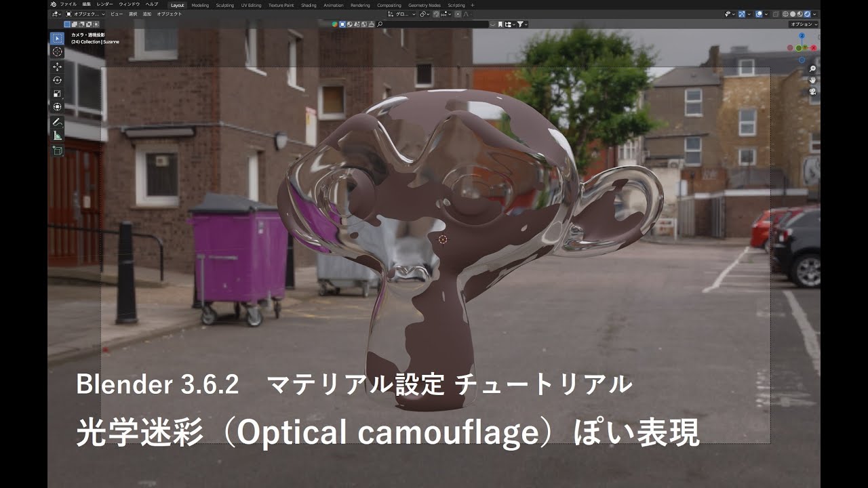868x488 pixels.
Task: Switch to material preview shading
Action: [800, 14]
